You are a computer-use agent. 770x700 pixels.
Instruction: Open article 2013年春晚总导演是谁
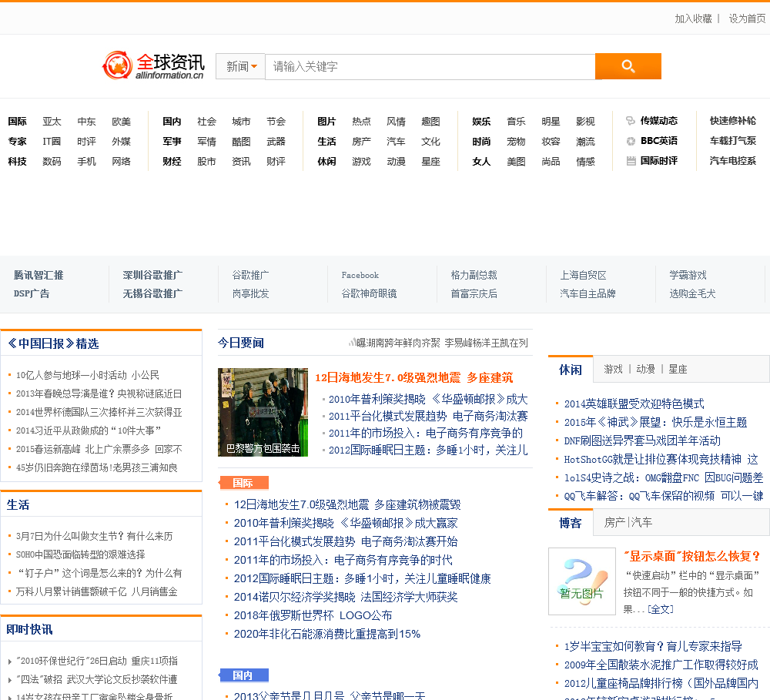tap(99, 394)
